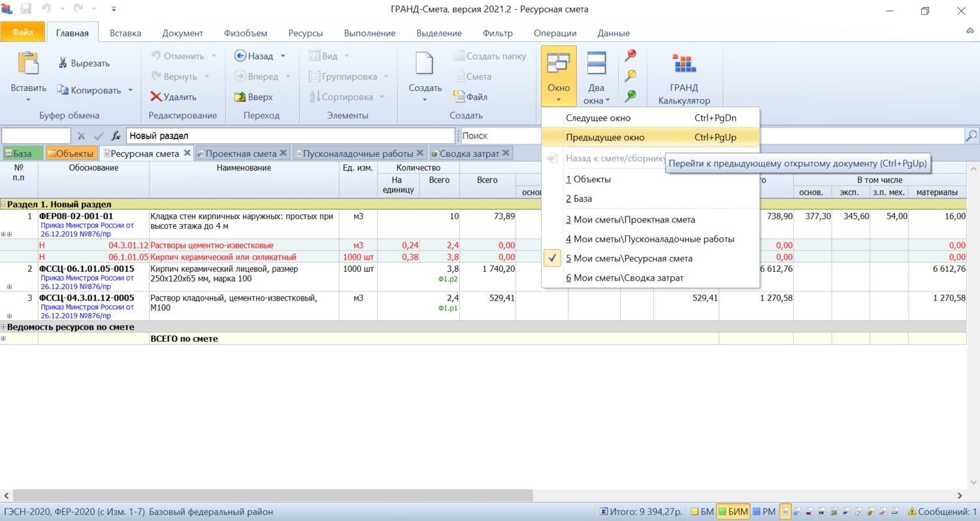
Task: Toggle the БМ mode in status bar
Action: (702, 512)
